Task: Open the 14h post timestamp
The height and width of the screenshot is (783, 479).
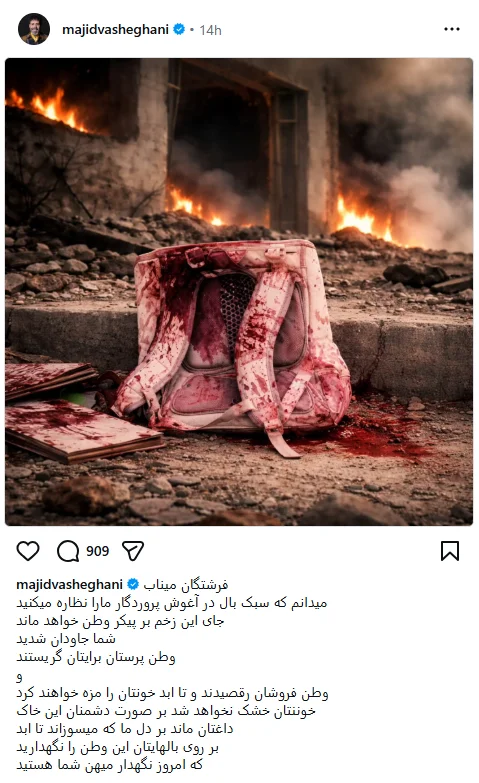Action: [210, 30]
